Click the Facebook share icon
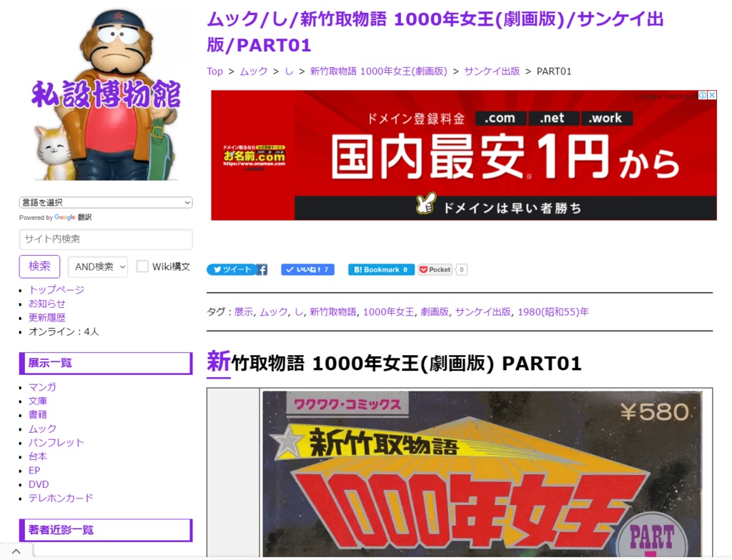732x560 pixels. click(x=260, y=269)
